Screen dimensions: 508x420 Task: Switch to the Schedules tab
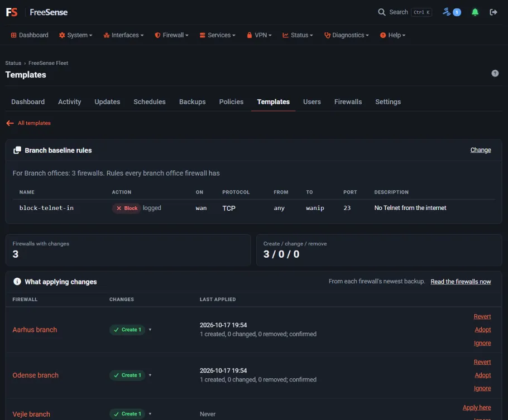[150, 102]
